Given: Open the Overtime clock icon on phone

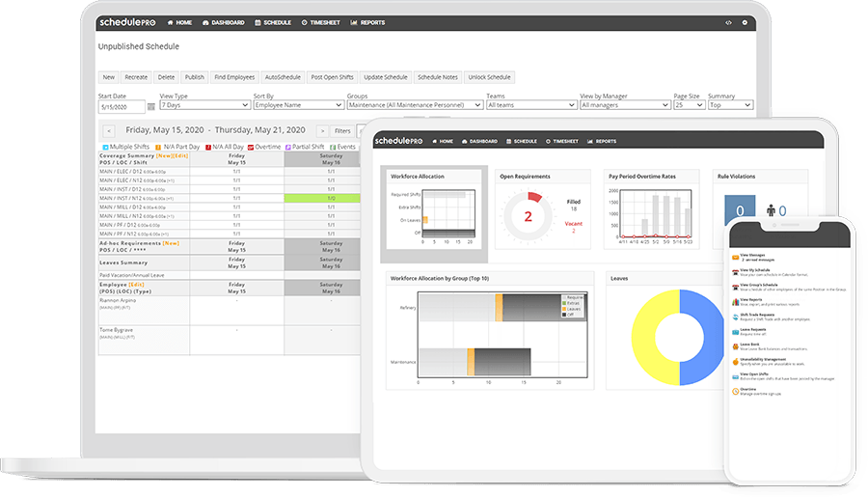Looking at the screenshot, I should [x=735, y=391].
